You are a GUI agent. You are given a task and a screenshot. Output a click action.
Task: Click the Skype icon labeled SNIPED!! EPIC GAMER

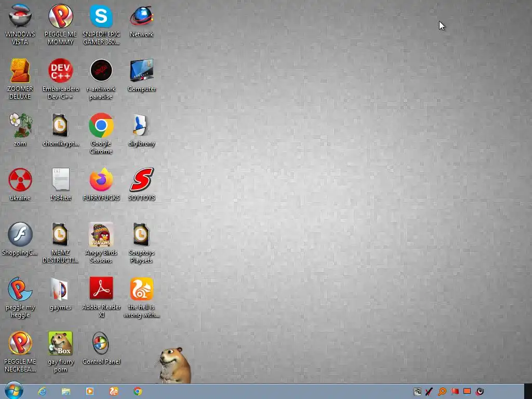pos(101,24)
